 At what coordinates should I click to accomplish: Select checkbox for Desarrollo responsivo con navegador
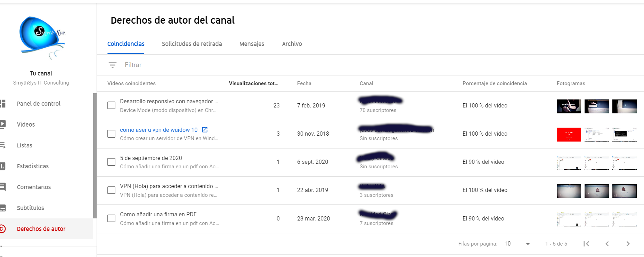click(x=111, y=105)
